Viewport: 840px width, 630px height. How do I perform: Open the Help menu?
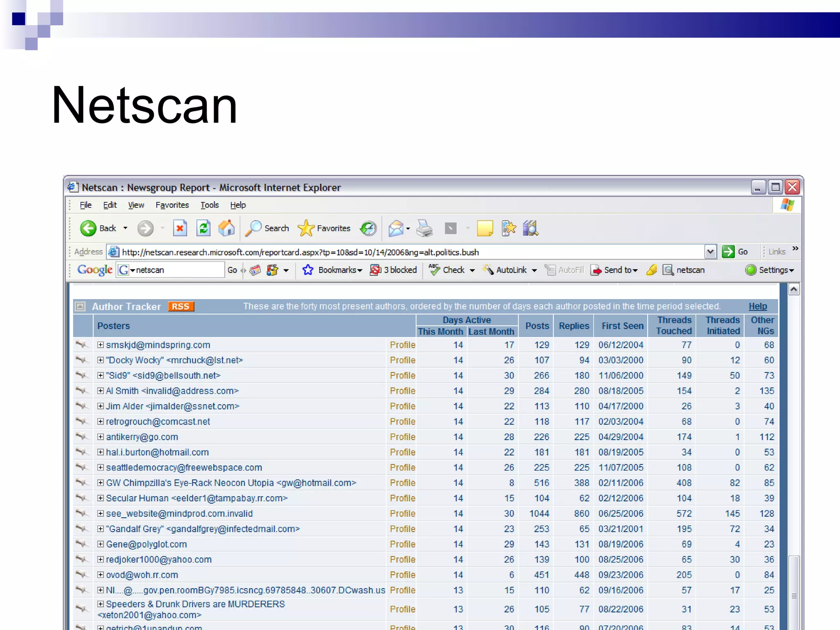238,205
